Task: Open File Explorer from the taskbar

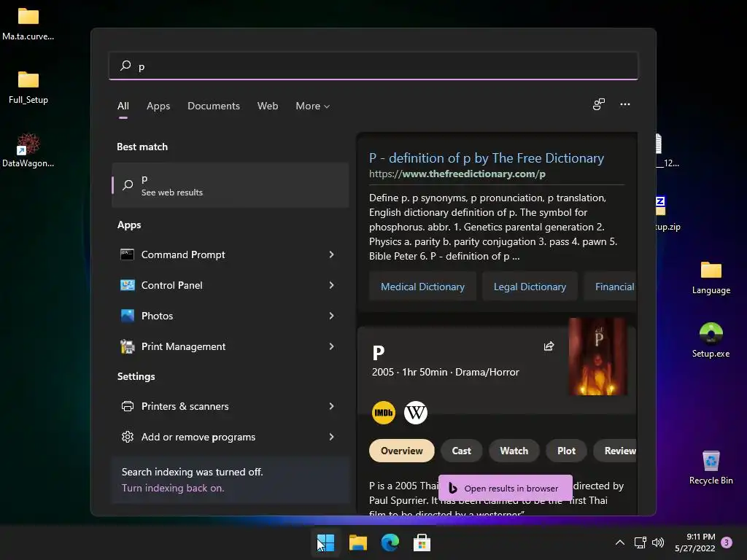Action: tap(357, 542)
